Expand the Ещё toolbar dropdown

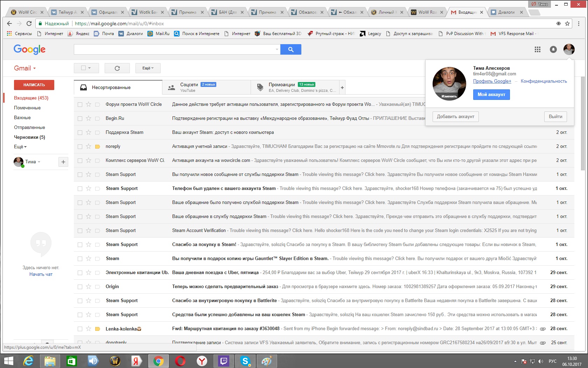[x=148, y=68]
